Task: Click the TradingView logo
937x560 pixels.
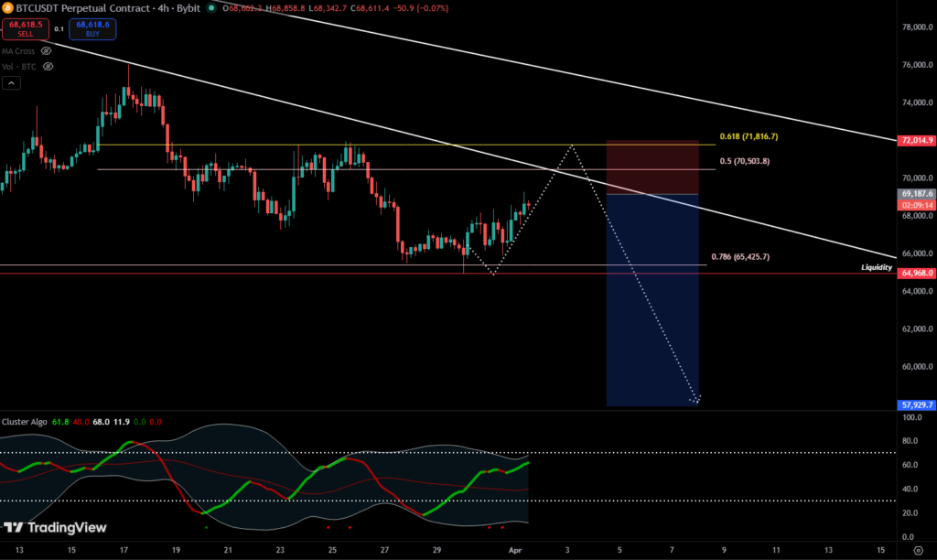Action: point(55,528)
